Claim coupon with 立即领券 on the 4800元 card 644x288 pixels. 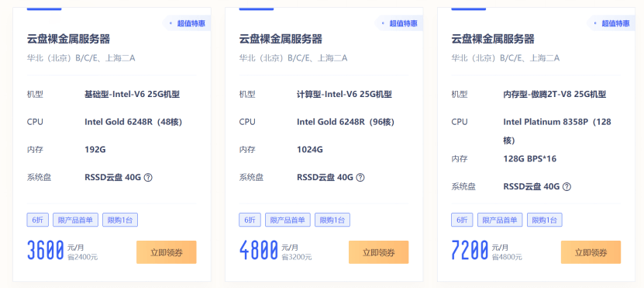click(x=379, y=252)
